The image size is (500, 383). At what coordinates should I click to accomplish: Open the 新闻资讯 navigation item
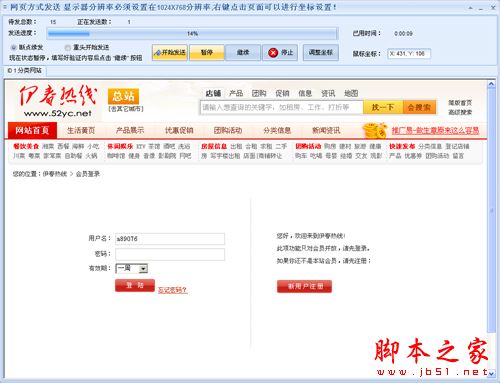point(326,130)
